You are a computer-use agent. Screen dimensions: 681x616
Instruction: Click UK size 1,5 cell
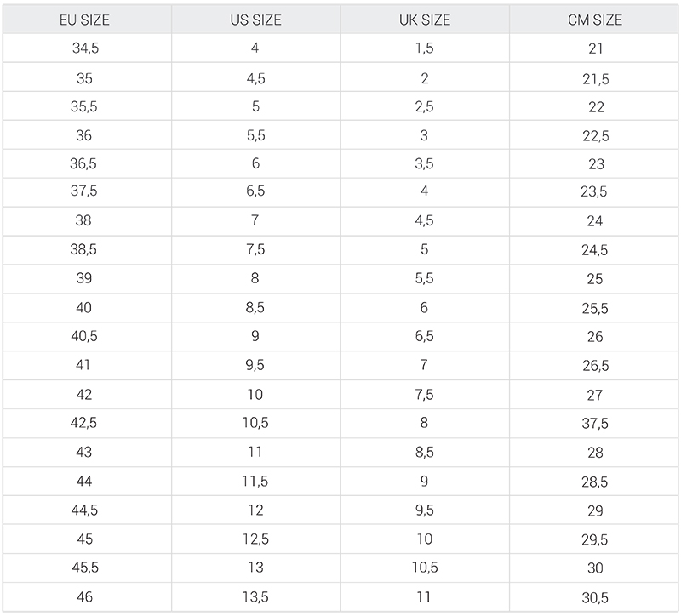[x=425, y=48]
